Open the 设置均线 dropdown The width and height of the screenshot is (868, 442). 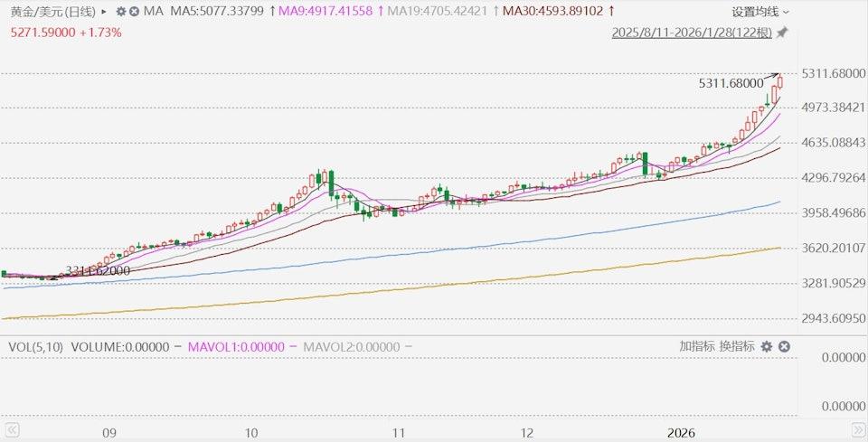(760, 12)
